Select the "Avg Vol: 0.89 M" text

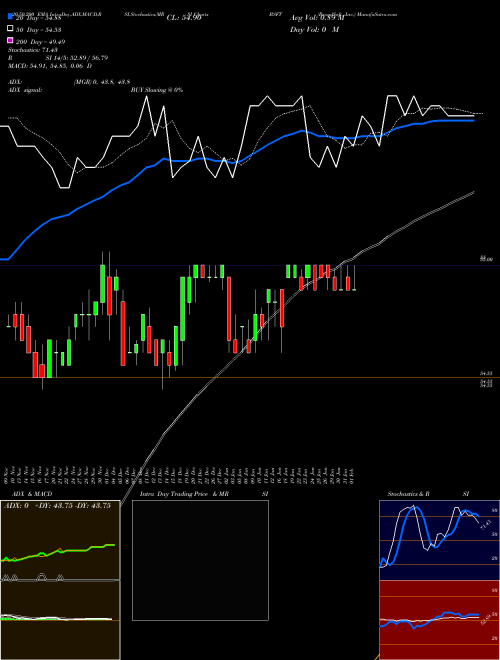[x=317, y=18]
